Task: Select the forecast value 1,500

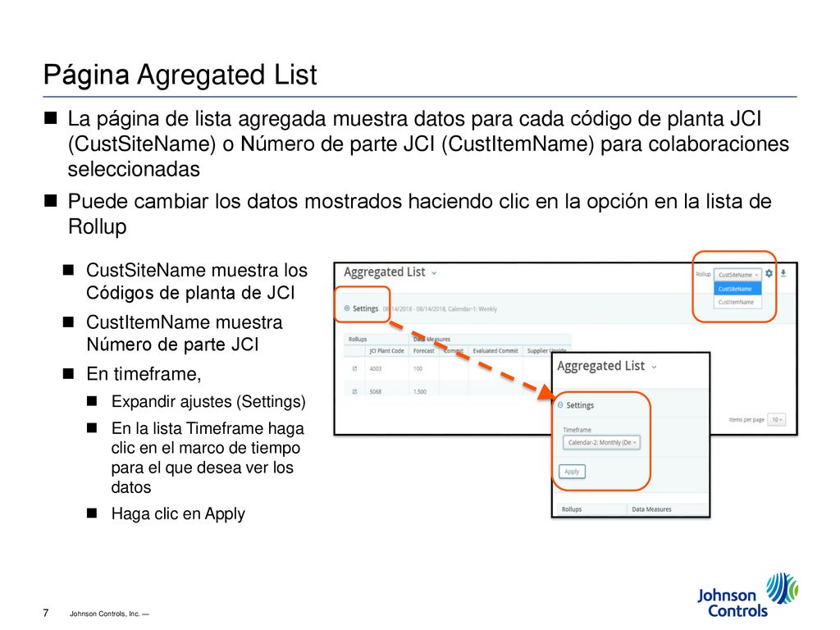Action: [x=420, y=391]
